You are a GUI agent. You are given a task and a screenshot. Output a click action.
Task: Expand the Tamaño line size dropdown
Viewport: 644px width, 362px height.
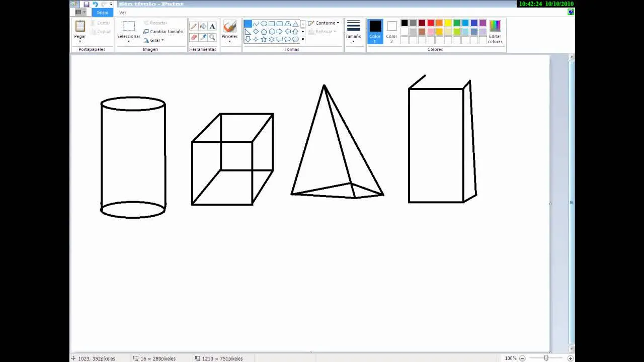pyautogui.click(x=353, y=32)
